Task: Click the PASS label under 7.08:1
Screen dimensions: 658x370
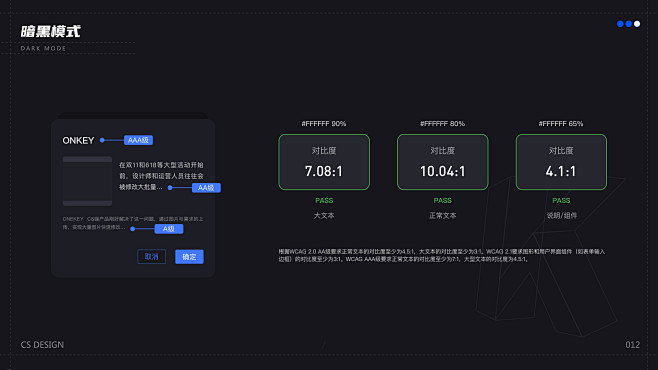Action: [x=324, y=201]
